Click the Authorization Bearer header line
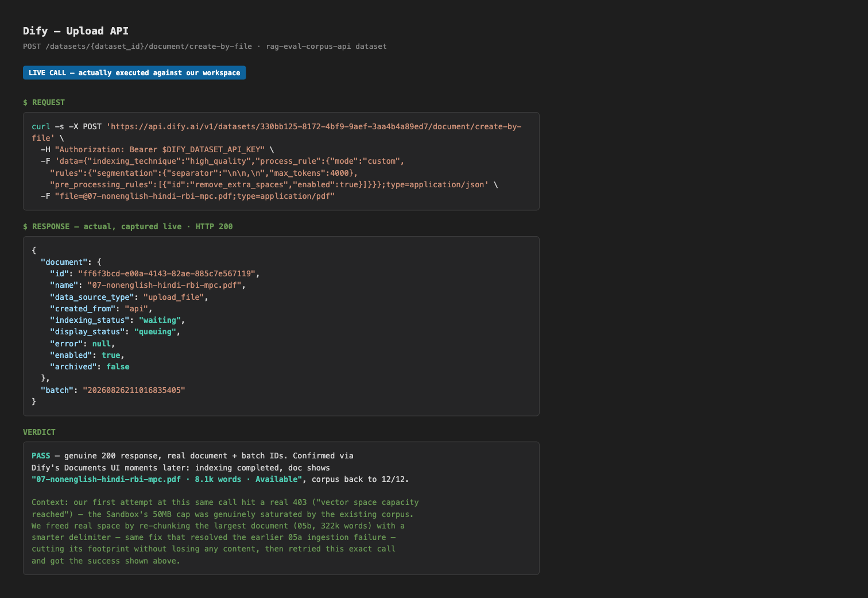The image size is (868, 598). (157, 149)
